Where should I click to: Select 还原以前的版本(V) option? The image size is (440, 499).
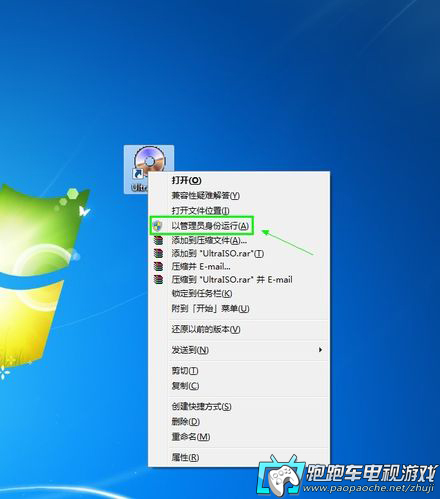click(x=239, y=329)
